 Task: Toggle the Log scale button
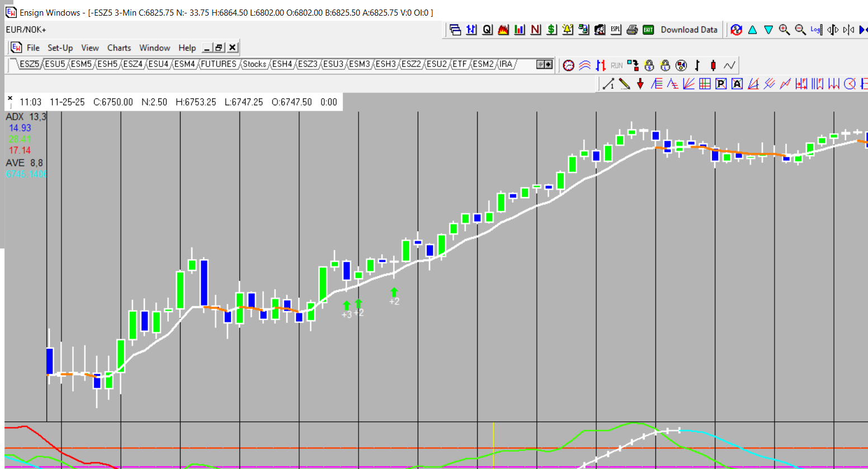click(816, 30)
